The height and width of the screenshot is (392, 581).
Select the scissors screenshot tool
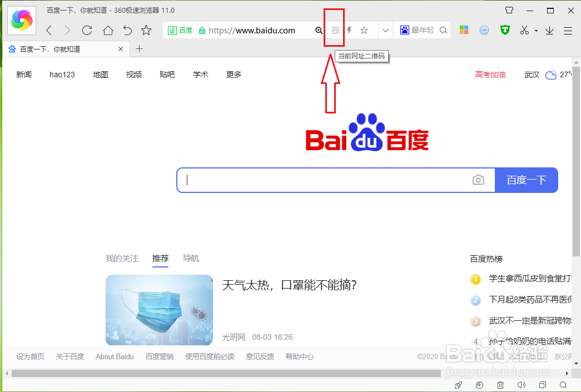pos(525,30)
